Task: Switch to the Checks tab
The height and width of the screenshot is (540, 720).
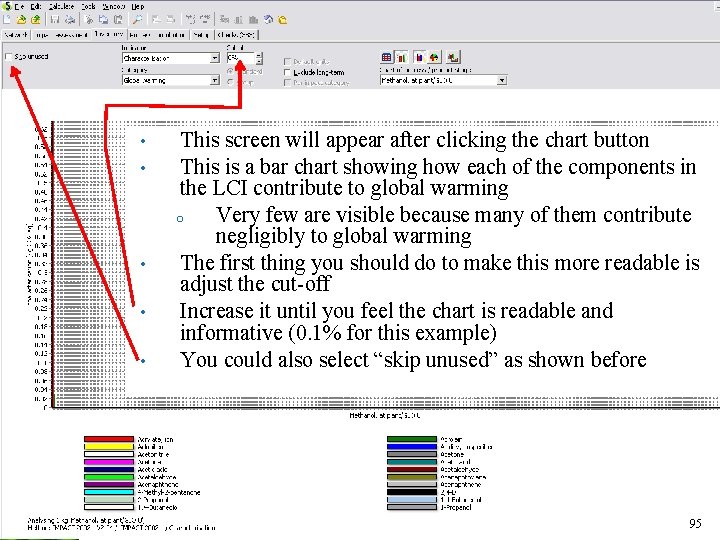Action: (x=236, y=34)
